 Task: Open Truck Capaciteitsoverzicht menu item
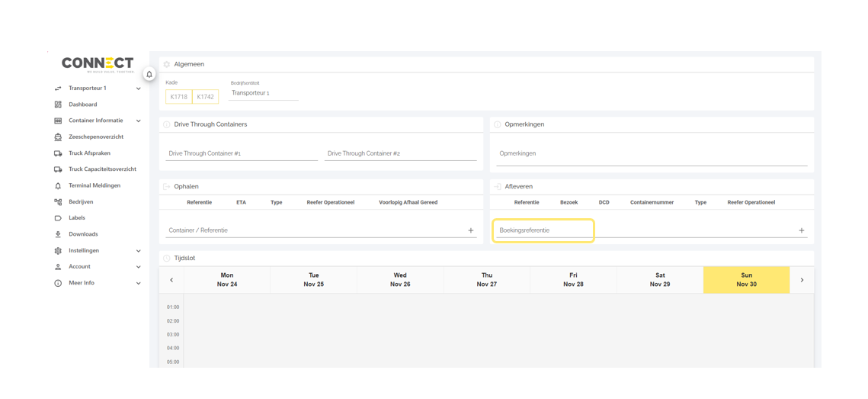click(x=102, y=169)
